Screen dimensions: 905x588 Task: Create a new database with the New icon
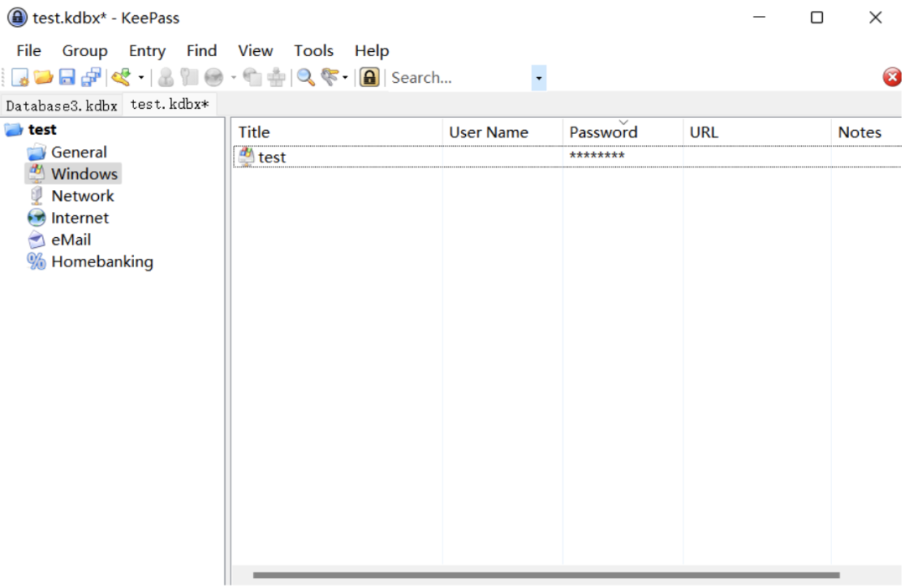click(x=19, y=77)
